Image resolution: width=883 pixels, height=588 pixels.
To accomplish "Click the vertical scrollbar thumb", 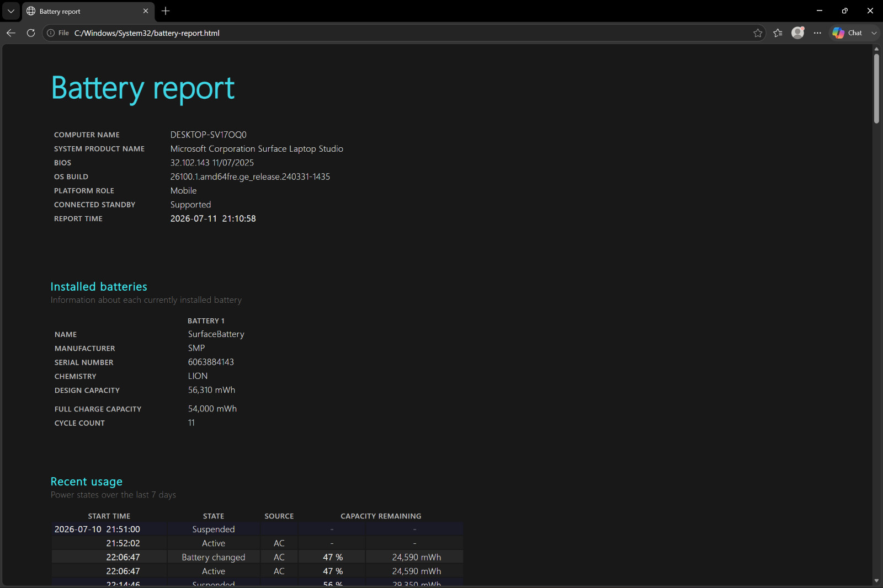I will [x=876, y=88].
